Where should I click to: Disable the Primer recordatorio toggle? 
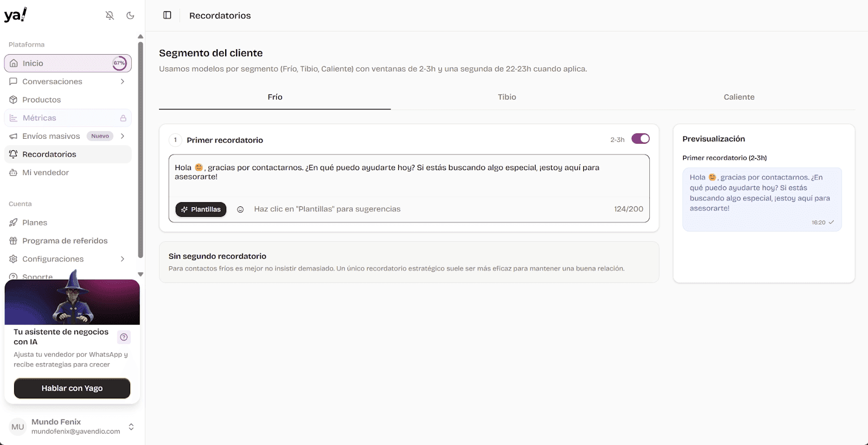641,139
